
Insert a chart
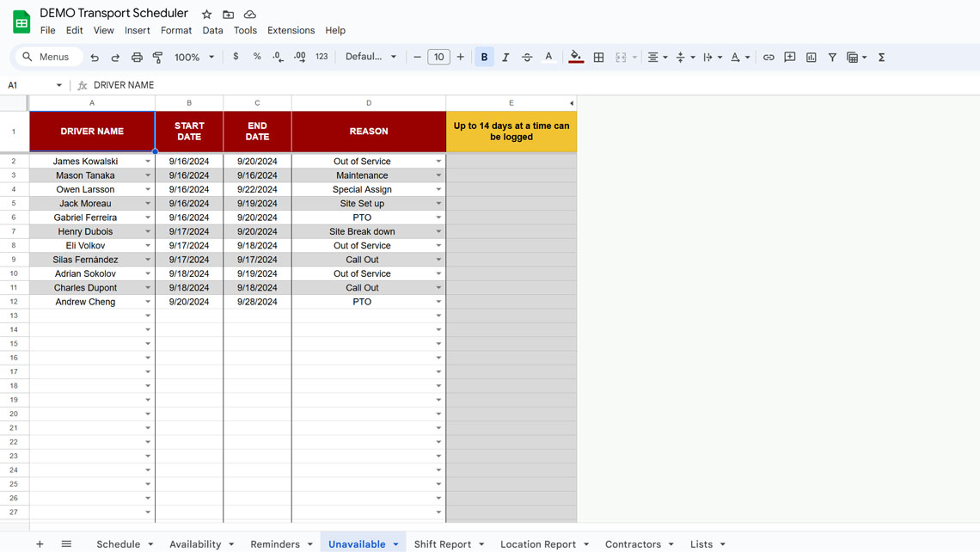pos(812,57)
